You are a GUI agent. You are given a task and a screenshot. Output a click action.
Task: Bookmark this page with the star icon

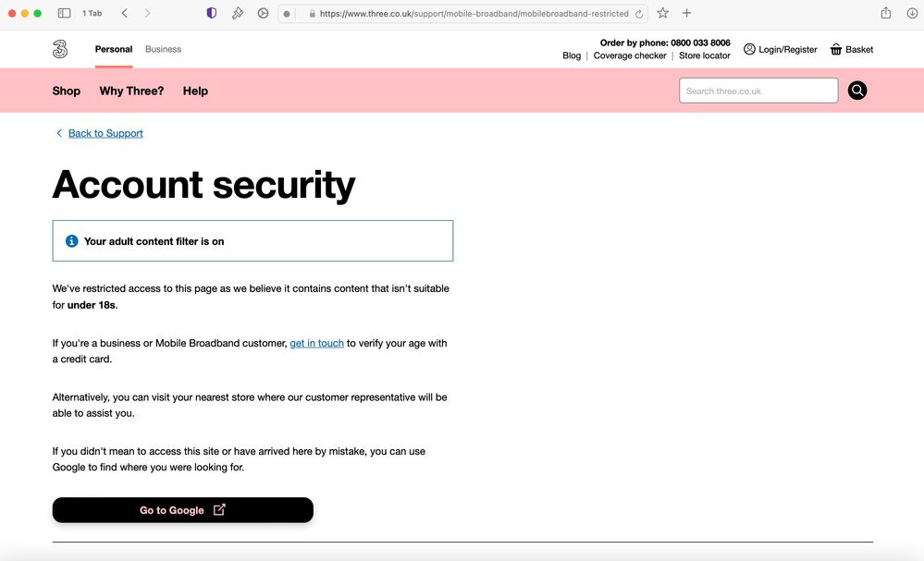[x=662, y=13]
